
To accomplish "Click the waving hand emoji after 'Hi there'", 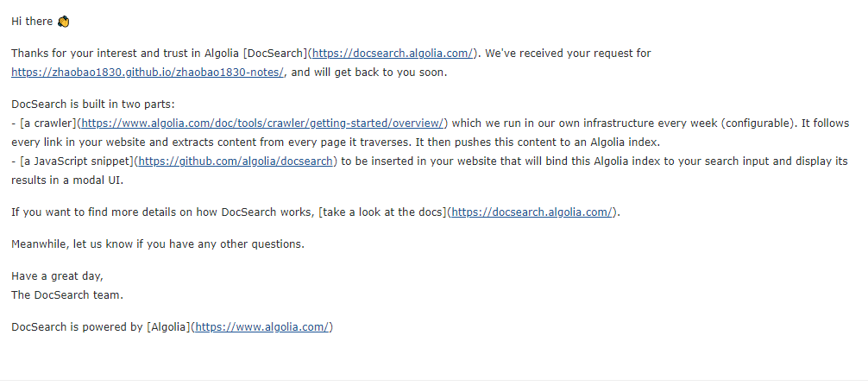I will click(x=63, y=22).
